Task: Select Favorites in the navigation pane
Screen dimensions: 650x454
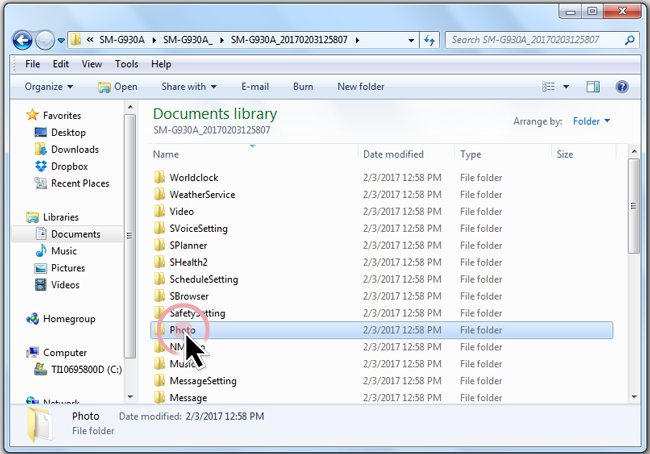Action: coord(62,115)
